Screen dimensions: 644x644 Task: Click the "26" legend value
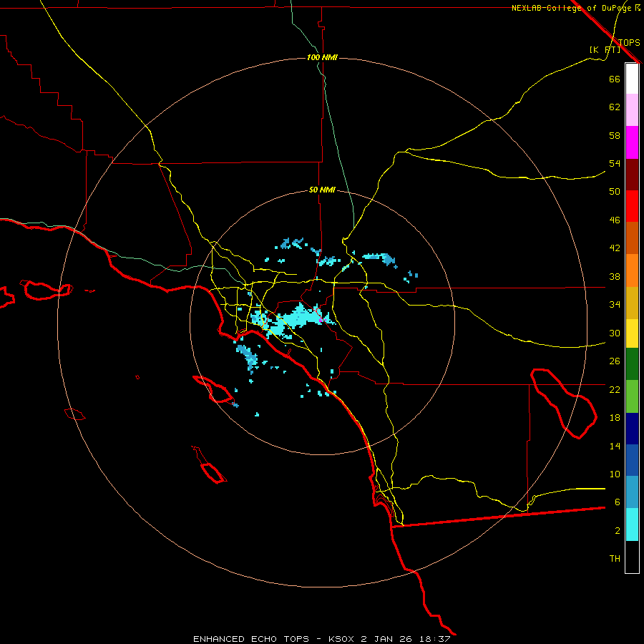[615, 361]
